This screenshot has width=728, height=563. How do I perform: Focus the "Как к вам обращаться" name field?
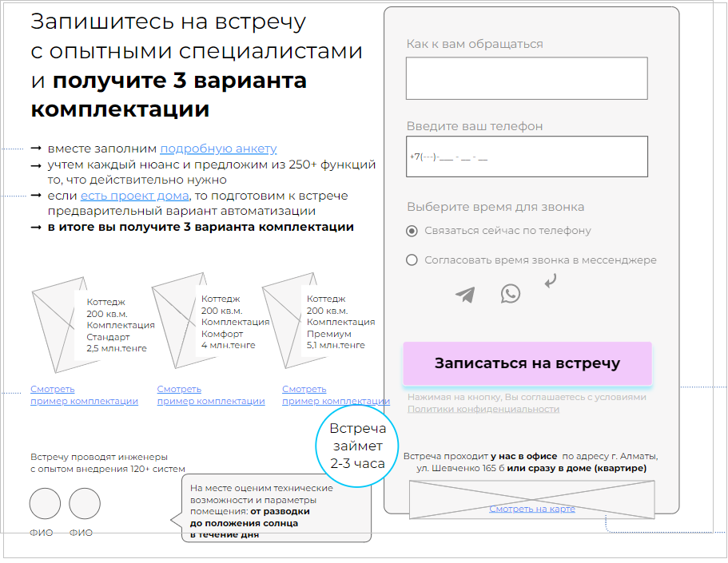(526, 78)
